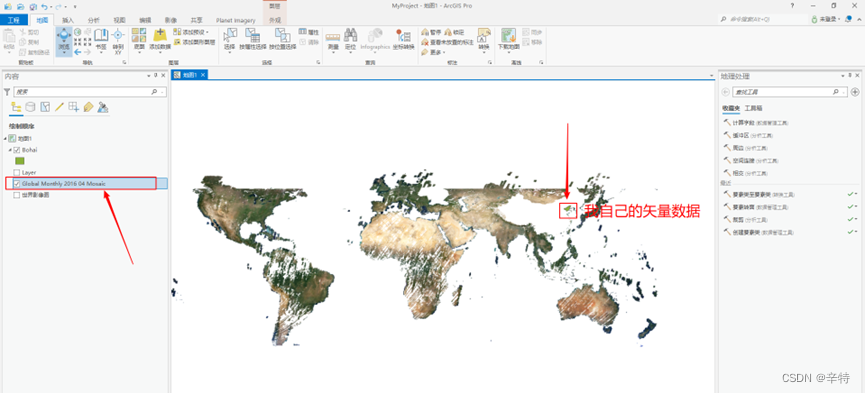Collapse the Bohai layer expander arrow
This screenshot has width=865, height=393.
10,150
